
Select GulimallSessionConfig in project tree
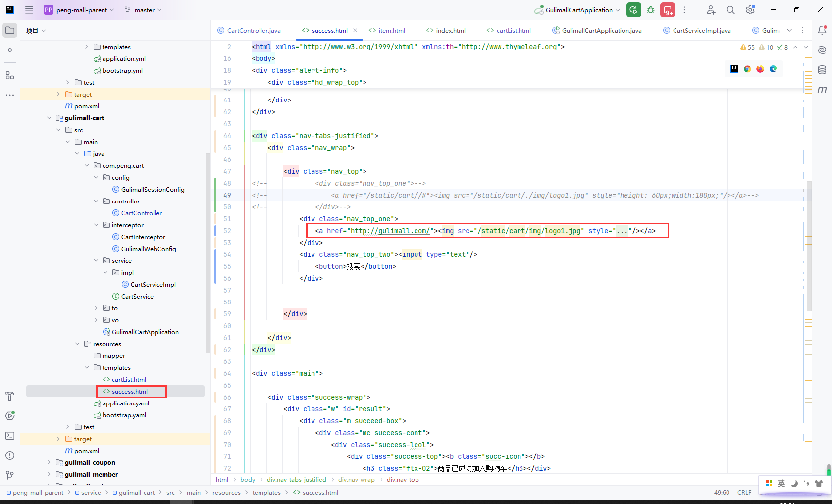pyautogui.click(x=153, y=189)
